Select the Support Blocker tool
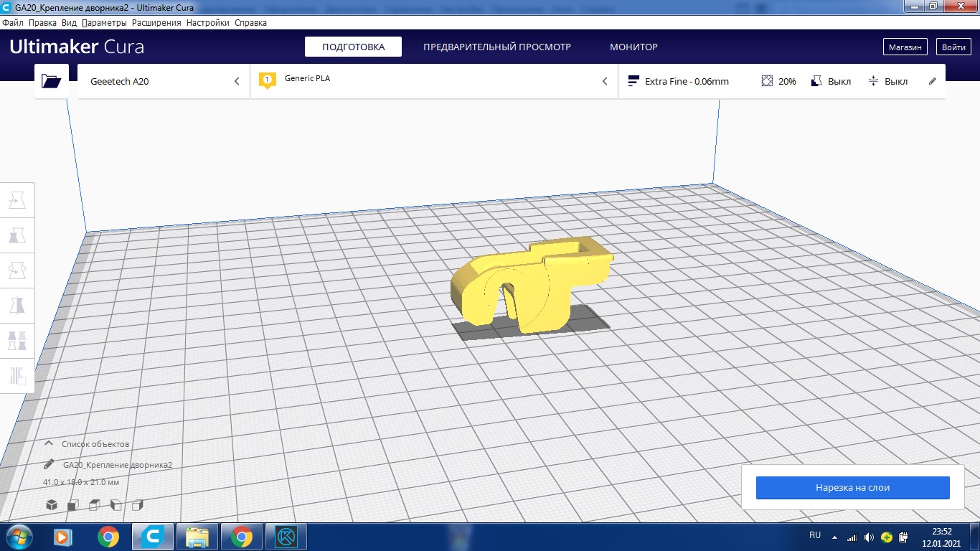The width and height of the screenshot is (980, 551). [17, 376]
